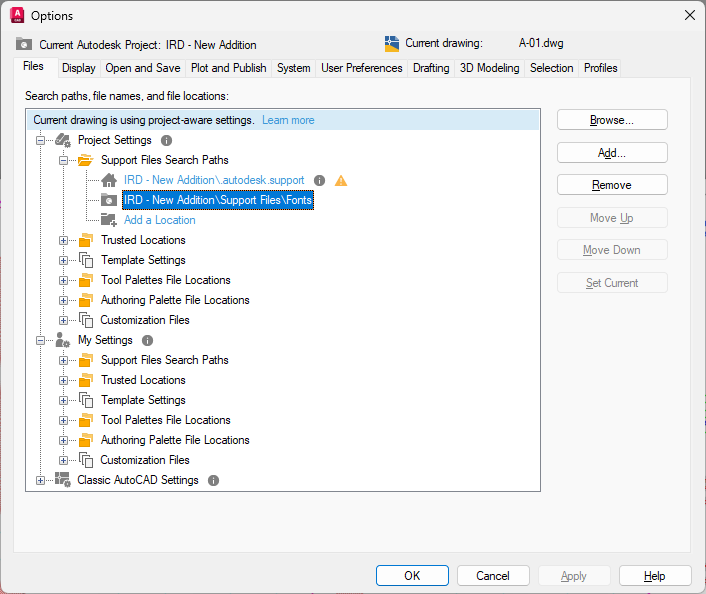Switch to Selection tab
The width and height of the screenshot is (706, 594).
point(552,68)
